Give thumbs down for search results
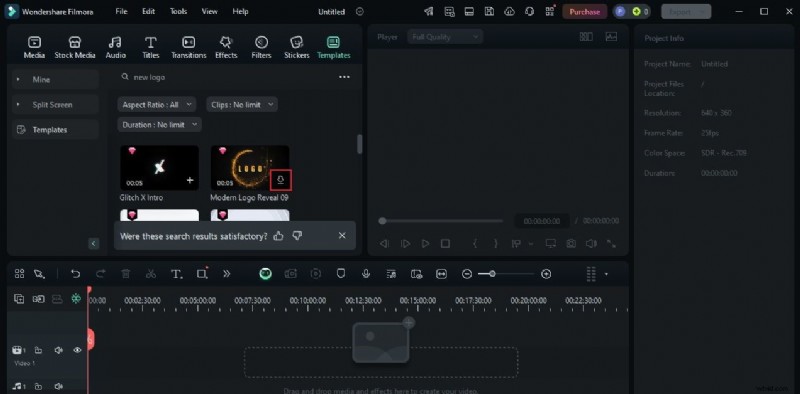800x394 pixels. point(297,236)
